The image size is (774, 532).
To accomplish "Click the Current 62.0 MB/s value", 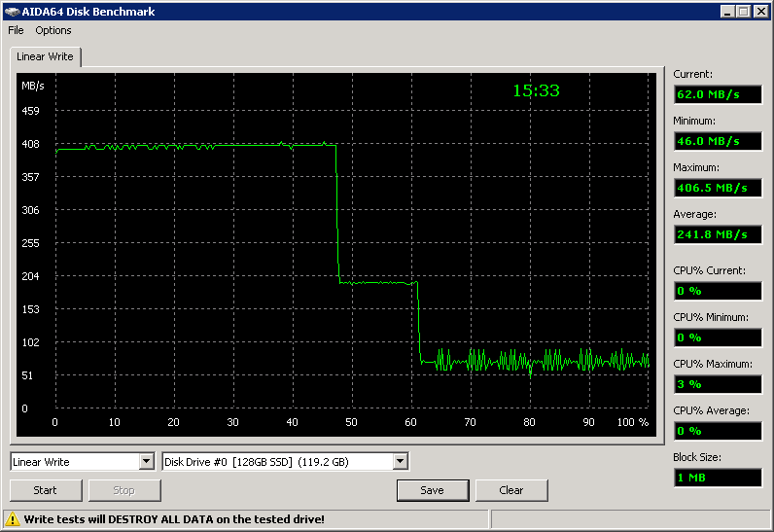I will (718, 94).
